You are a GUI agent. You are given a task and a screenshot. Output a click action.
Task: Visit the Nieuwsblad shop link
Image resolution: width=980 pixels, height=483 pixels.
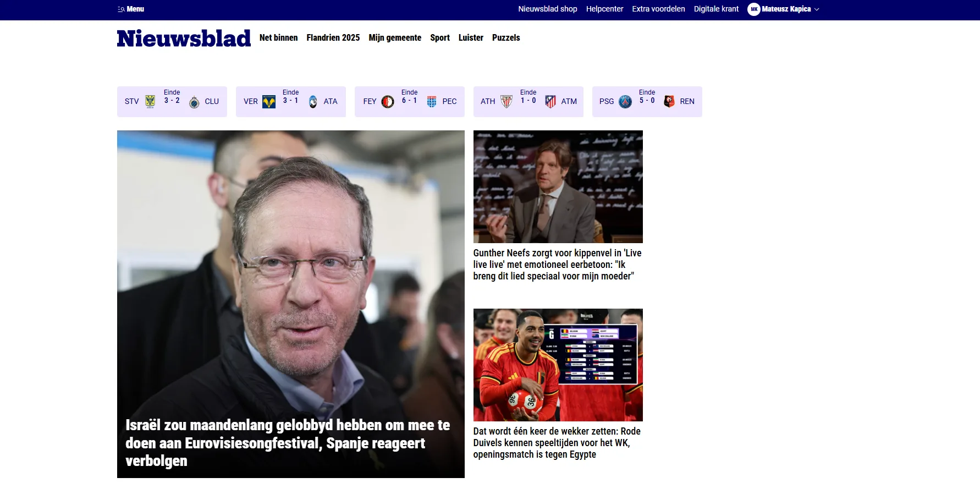[548, 9]
